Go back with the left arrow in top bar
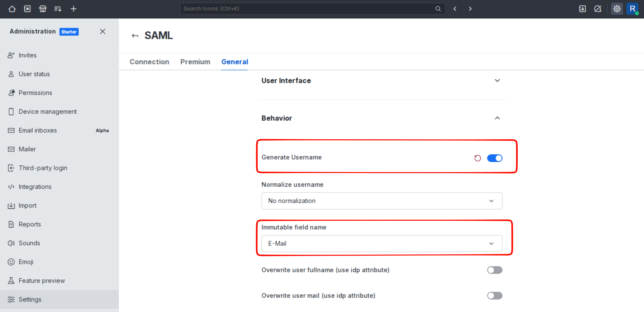Image resolution: width=644 pixels, height=312 pixels. pyautogui.click(x=455, y=9)
